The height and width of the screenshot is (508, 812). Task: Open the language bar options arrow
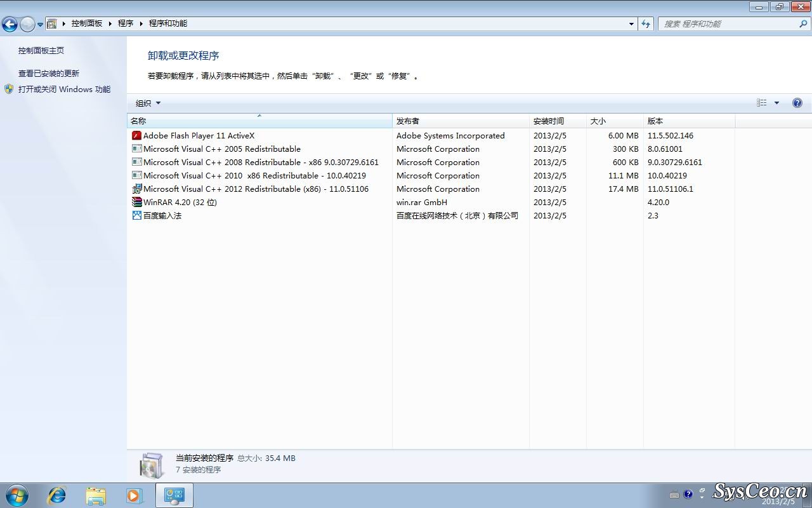(702, 498)
